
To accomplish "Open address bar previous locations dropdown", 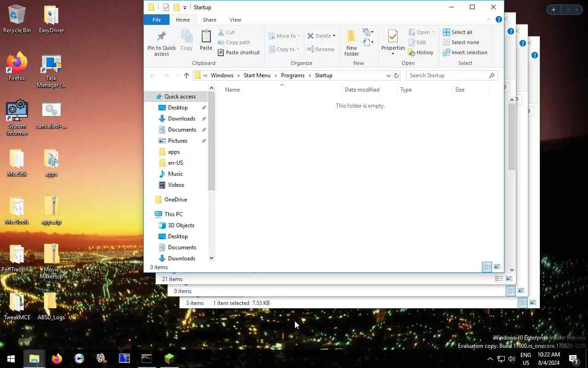I will (x=388, y=75).
